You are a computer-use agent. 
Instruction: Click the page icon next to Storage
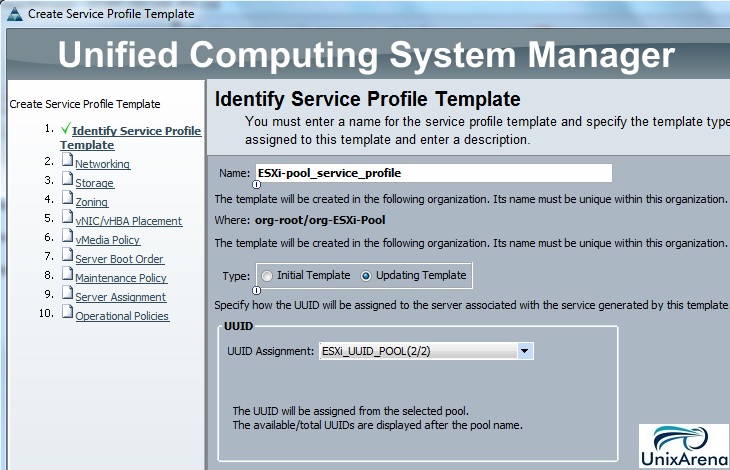[x=68, y=178]
